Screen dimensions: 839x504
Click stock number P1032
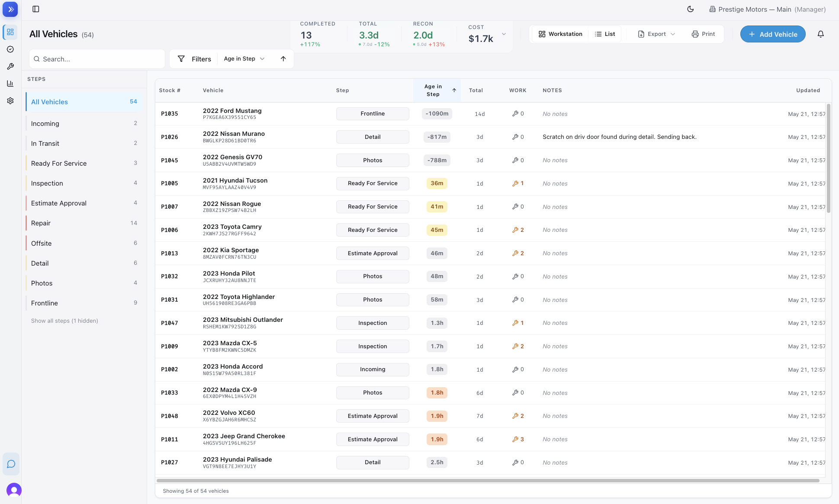pos(170,277)
